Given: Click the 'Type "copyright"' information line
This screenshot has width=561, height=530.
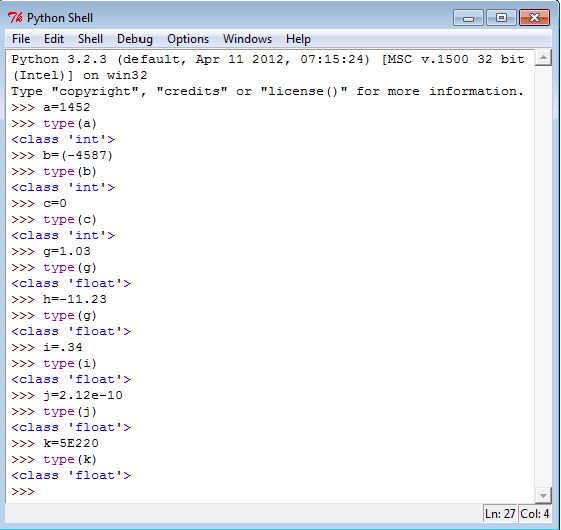Looking at the screenshot, I should click(268, 92).
